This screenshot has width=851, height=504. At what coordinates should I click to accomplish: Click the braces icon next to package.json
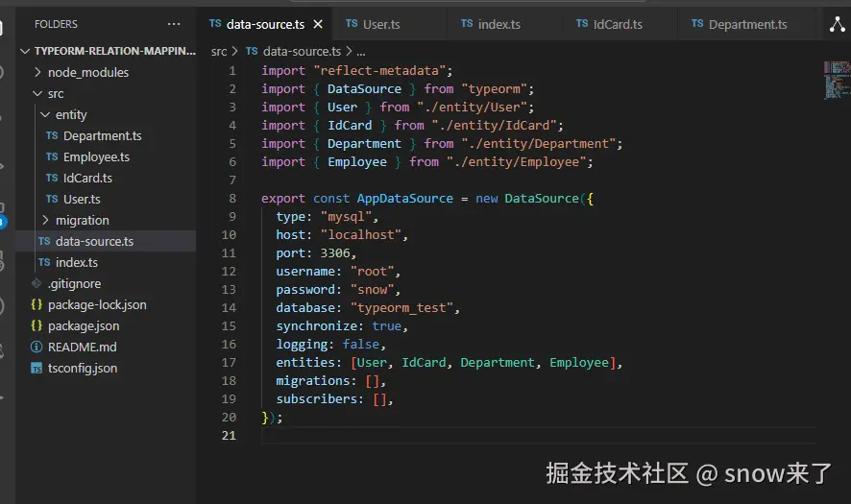click(x=36, y=325)
